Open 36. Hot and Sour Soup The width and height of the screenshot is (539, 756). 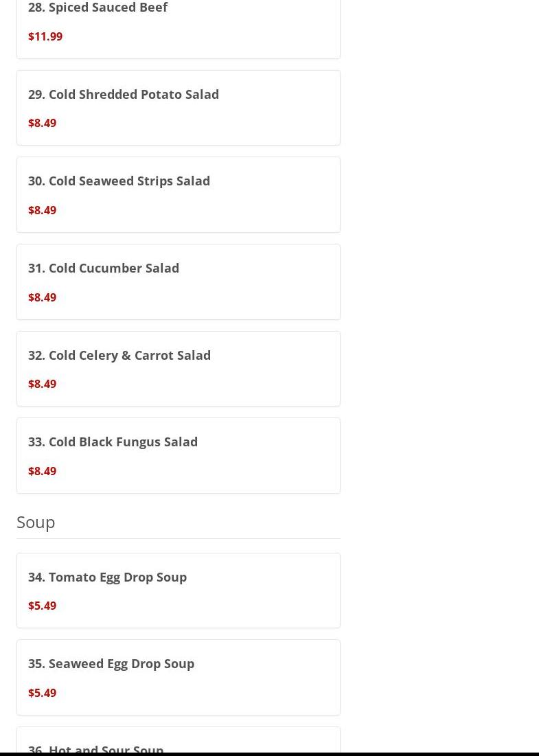pyautogui.click(x=96, y=748)
